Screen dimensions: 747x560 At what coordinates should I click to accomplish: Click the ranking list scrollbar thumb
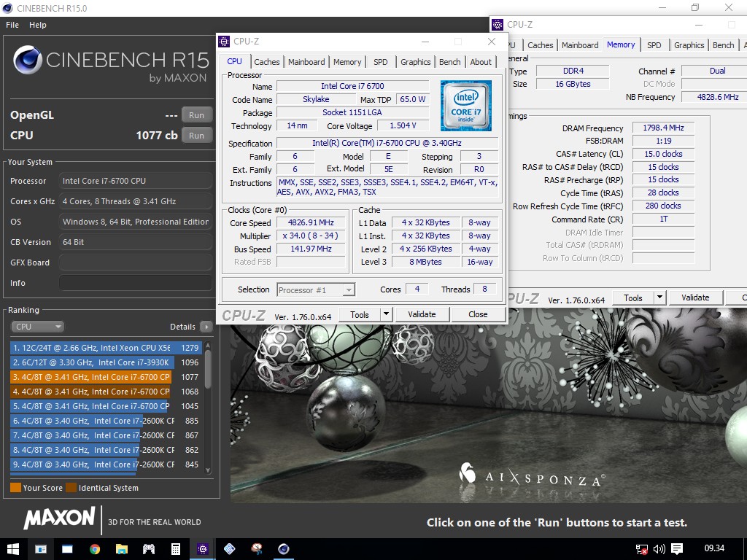(x=208, y=369)
